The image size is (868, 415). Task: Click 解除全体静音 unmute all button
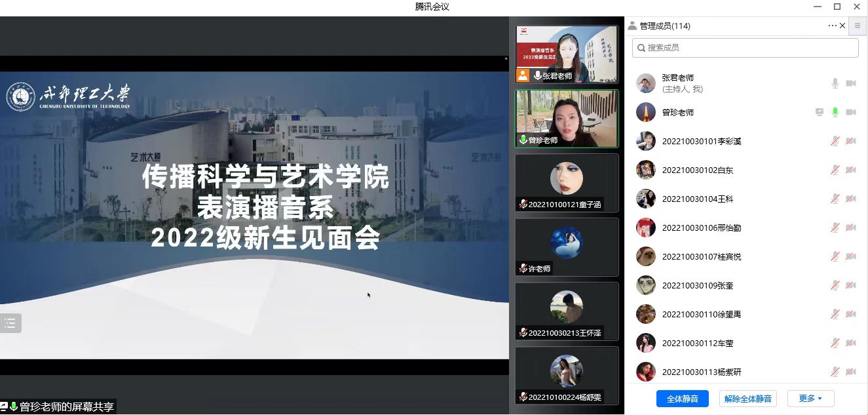(748, 399)
